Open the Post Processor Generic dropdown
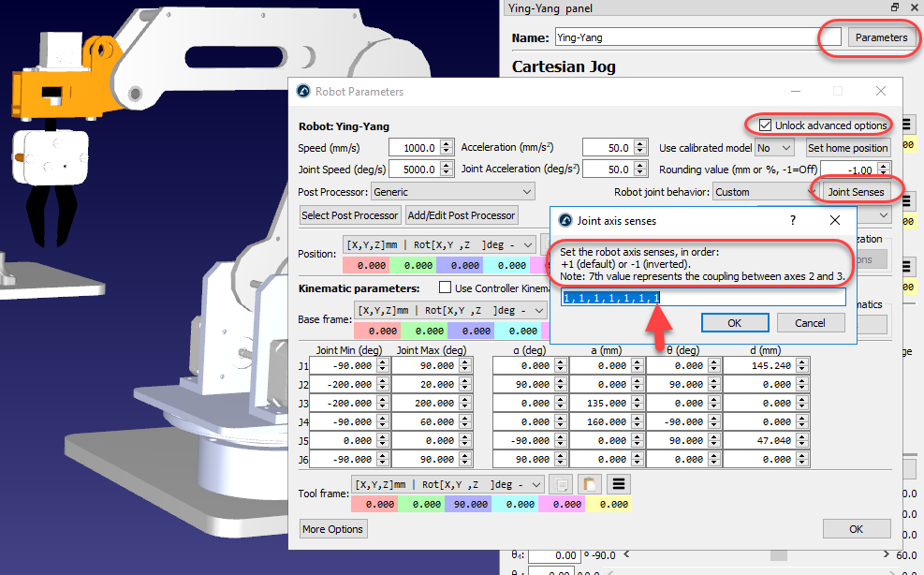 (452, 192)
